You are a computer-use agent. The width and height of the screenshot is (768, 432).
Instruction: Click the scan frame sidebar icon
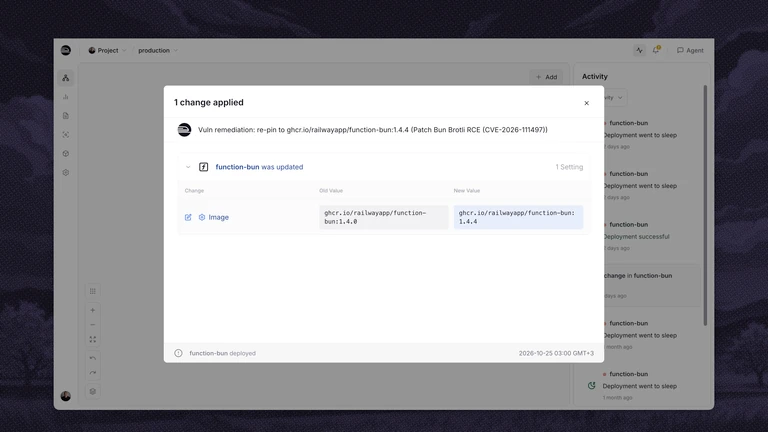[x=66, y=135]
